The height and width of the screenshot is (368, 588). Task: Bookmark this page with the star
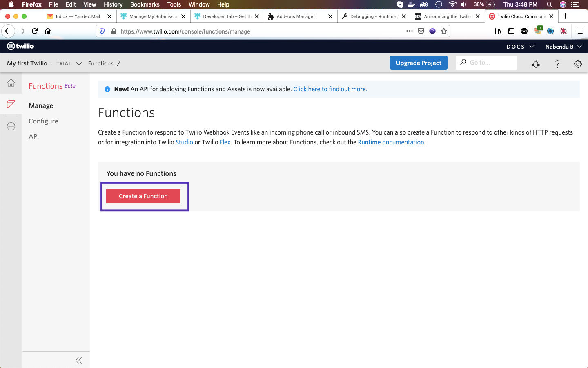[x=444, y=31]
